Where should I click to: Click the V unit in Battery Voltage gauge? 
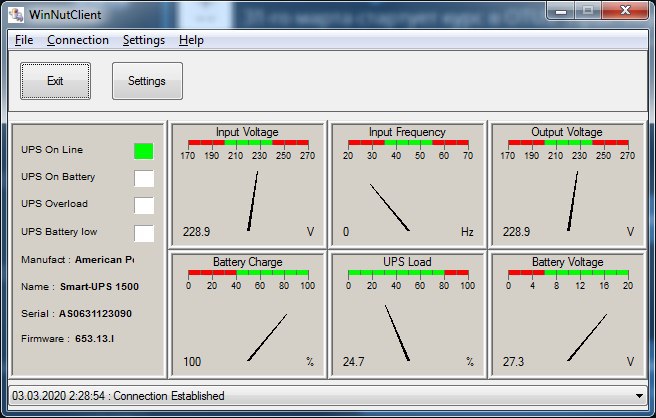pos(630,362)
